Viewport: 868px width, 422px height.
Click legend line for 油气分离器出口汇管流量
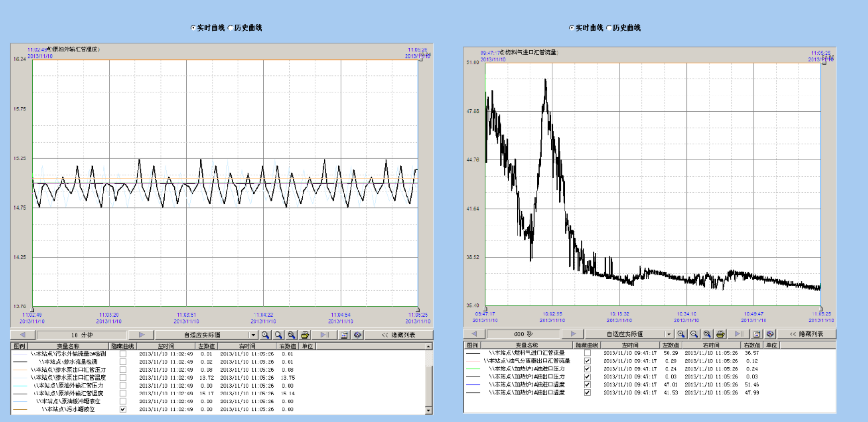click(x=473, y=361)
